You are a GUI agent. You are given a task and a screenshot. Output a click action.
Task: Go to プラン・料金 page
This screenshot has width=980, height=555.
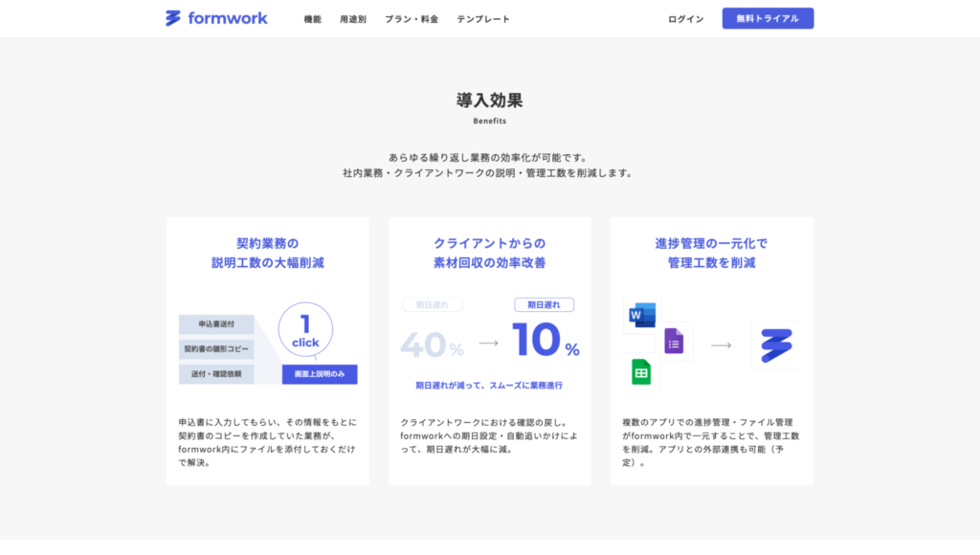click(x=412, y=19)
